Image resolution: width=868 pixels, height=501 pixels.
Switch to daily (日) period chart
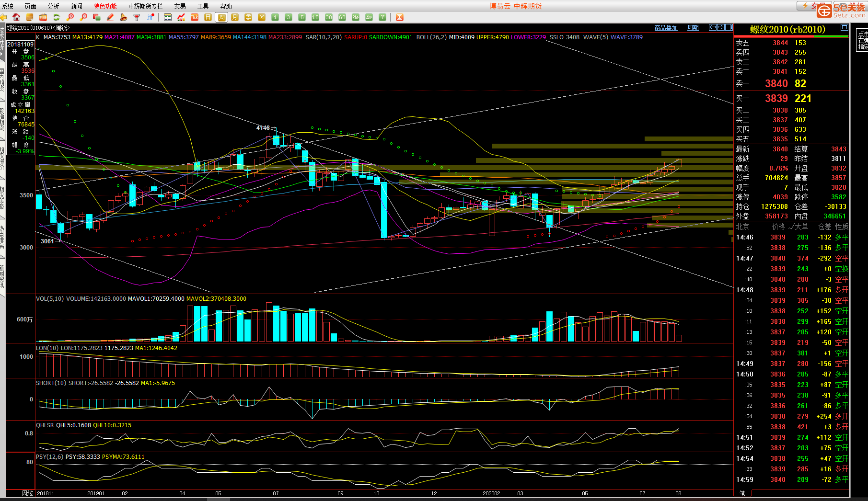[208, 17]
